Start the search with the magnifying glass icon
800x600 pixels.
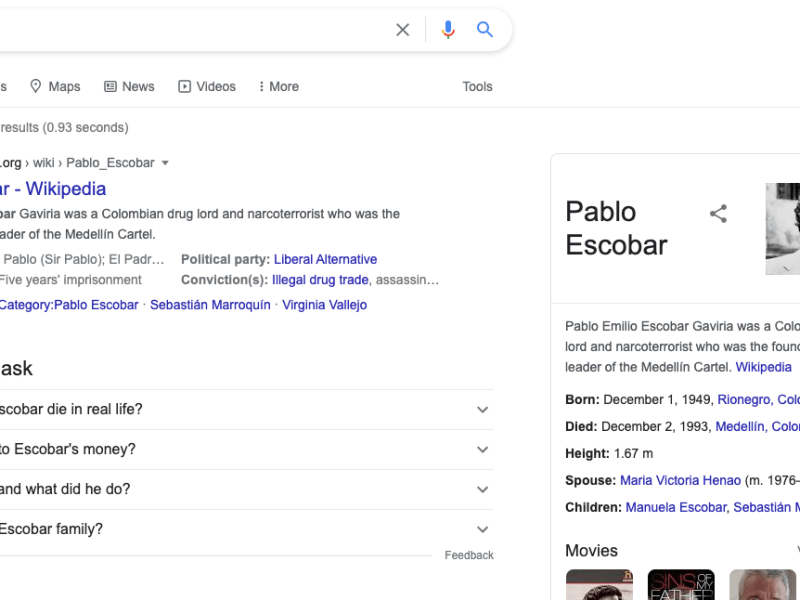(485, 29)
